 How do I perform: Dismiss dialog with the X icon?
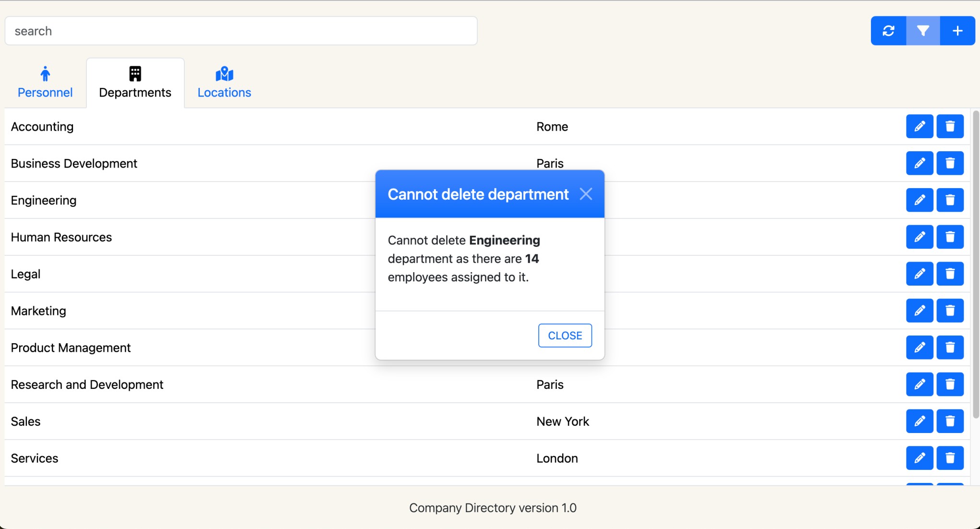(585, 194)
